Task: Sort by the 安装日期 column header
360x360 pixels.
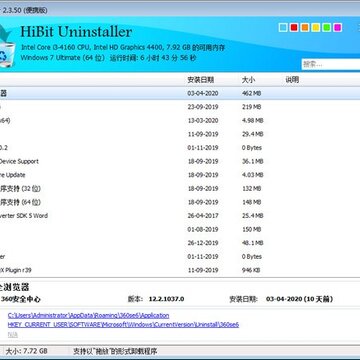Action: 201,80
